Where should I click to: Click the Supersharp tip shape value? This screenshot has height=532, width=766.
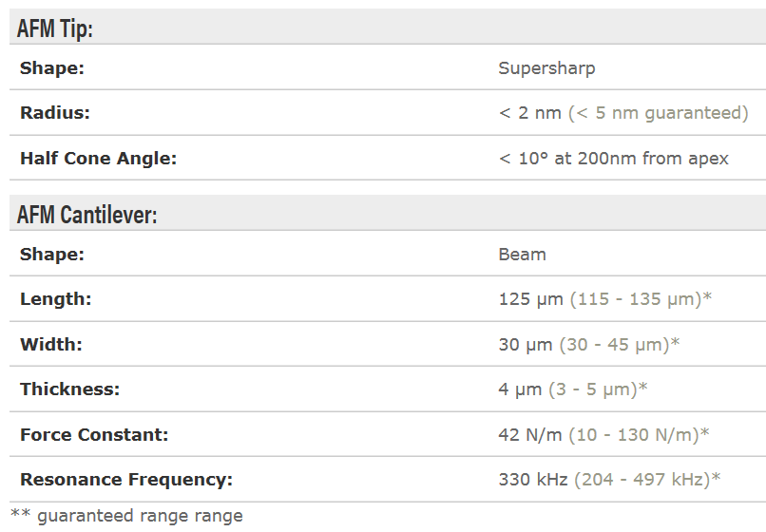(546, 68)
